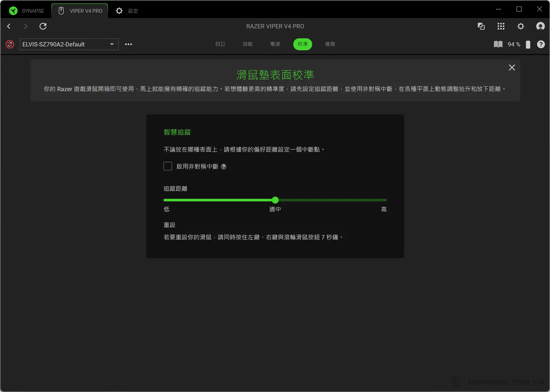This screenshot has height=392, width=550.
Task: Select the 效能 performance tab
Action: (x=247, y=44)
